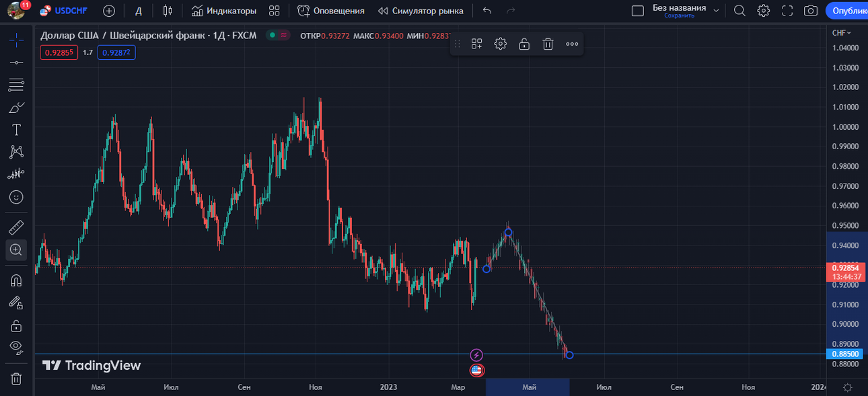This screenshot has width=868, height=396.
Task: Select the crosshair cursor tool
Action: coord(16,40)
